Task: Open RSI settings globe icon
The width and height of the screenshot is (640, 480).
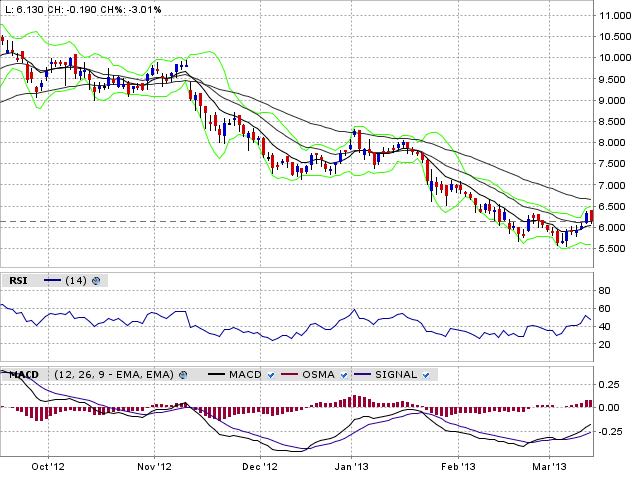Action: click(96, 281)
